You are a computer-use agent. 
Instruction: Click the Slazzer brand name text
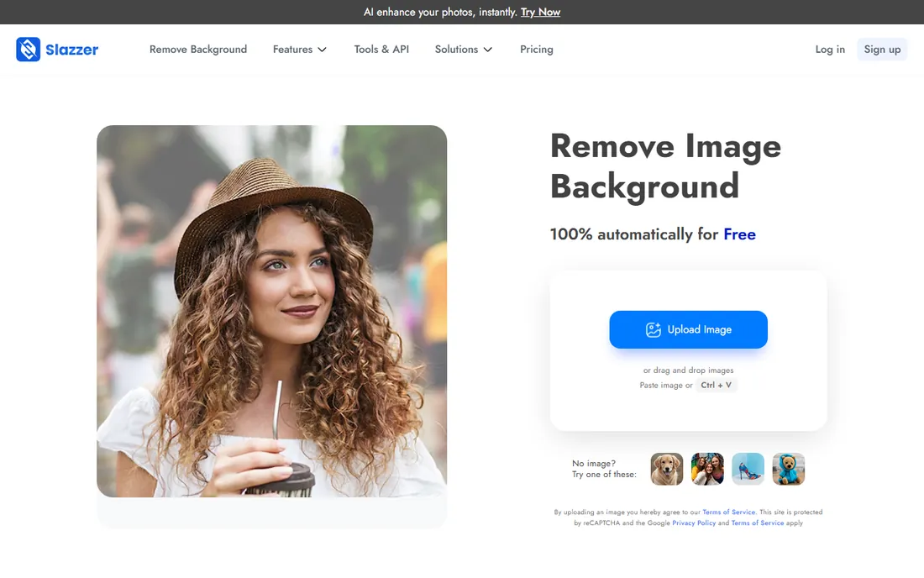point(72,50)
